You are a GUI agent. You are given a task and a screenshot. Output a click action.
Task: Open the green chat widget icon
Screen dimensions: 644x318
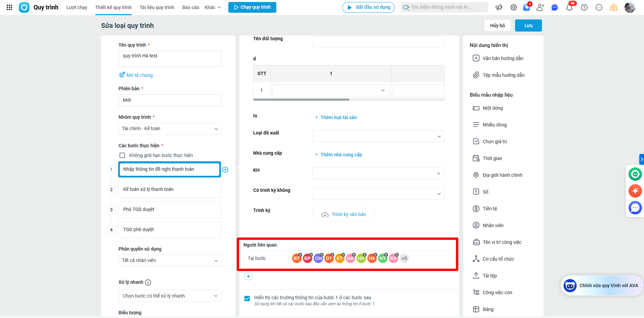point(635,174)
